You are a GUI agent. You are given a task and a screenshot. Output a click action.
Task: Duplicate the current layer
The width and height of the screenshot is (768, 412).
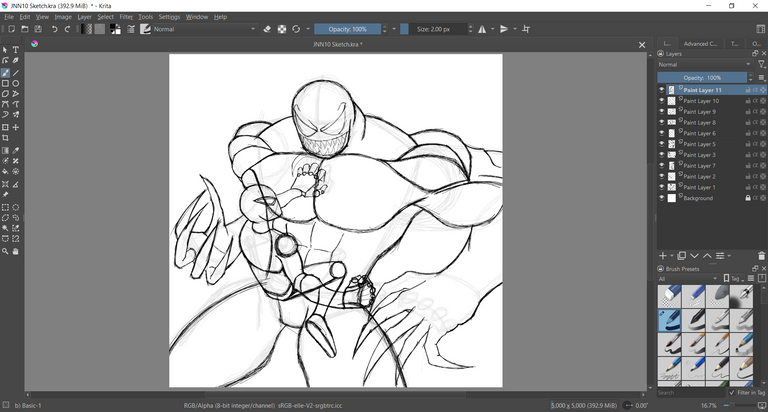click(681, 256)
